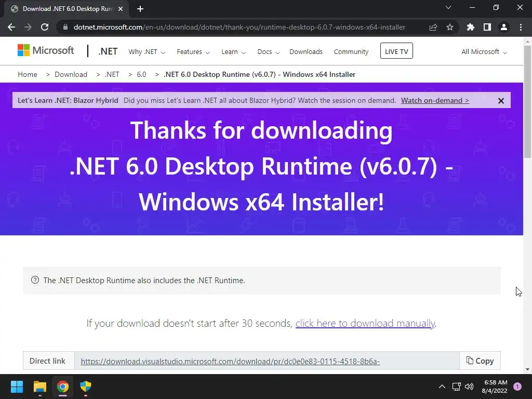Screen dimensions: 532x399
Task: Go back using the browser back arrow
Action: click(x=11, y=27)
